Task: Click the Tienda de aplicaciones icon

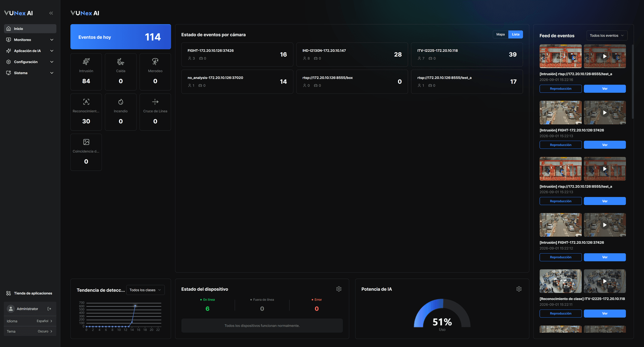Action: click(x=9, y=293)
